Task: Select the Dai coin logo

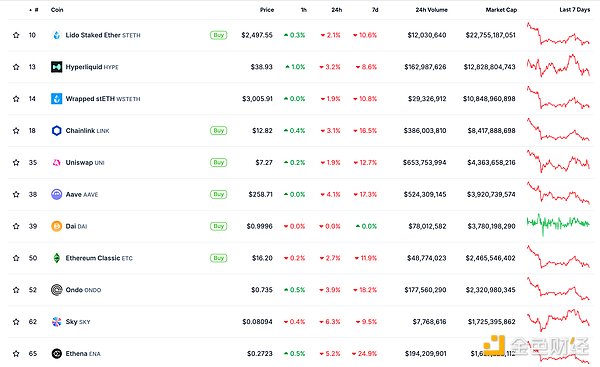Action: tap(57, 226)
